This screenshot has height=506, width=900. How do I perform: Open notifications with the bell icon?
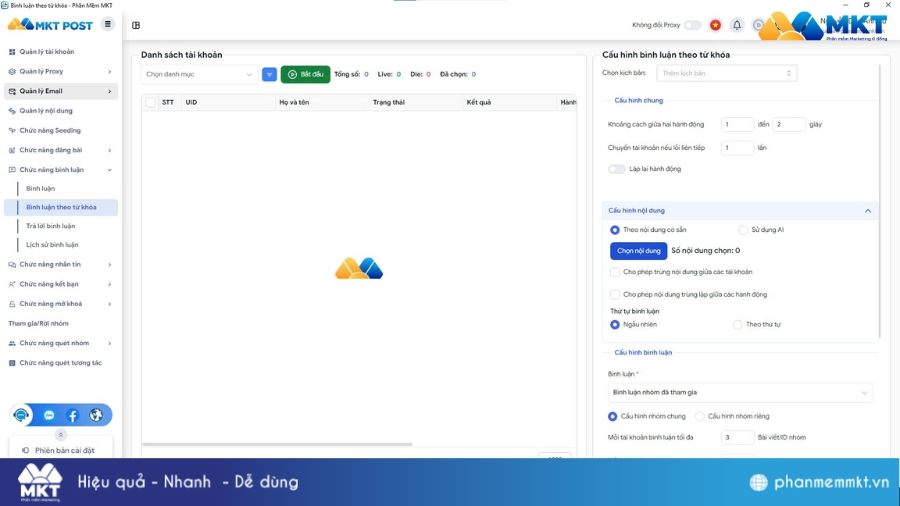(737, 25)
